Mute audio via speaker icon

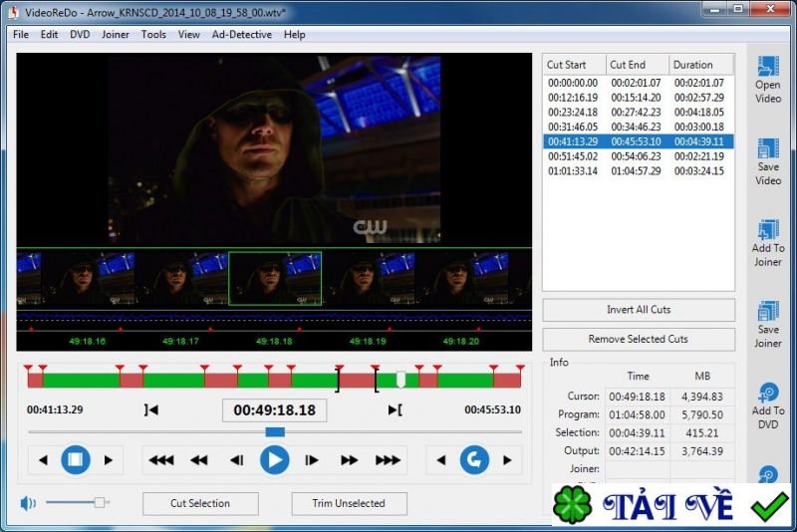click(x=28, y=503)
